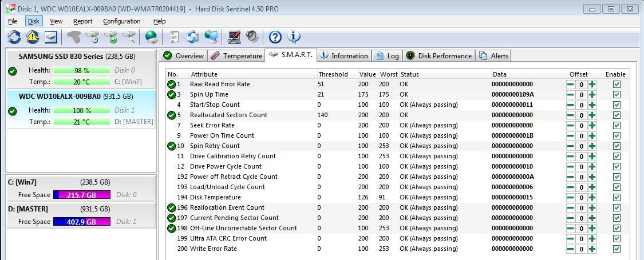This screenshot has width=644, height=260.
Task: Switch to the Disk Performance tab
Action: 438,56
